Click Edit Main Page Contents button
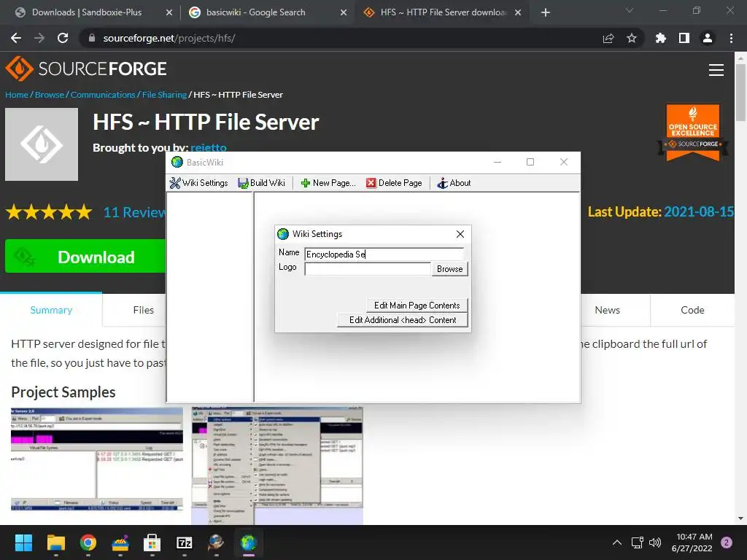Viewport: 747px width, 560px height. [417, 306]
